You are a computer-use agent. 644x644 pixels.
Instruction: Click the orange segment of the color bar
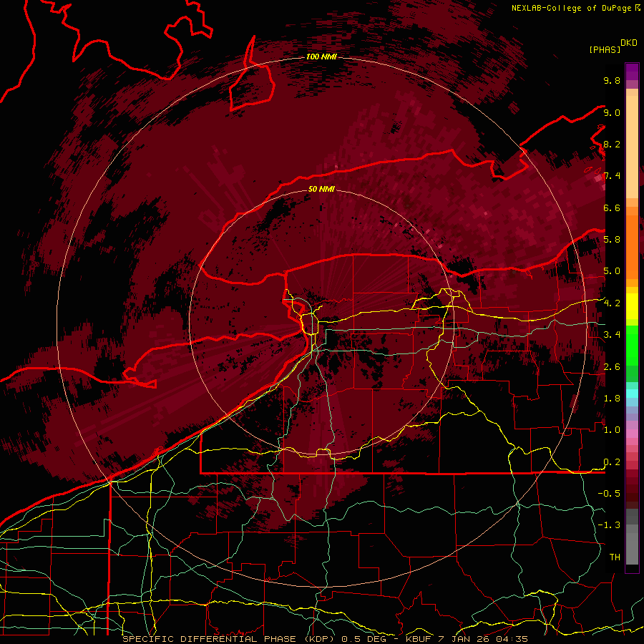click(632, 246)
